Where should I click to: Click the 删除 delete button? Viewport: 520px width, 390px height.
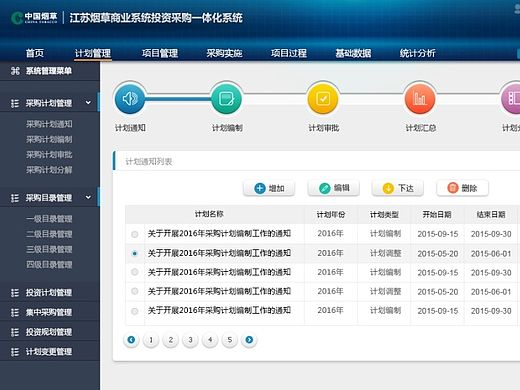(462, 188)
